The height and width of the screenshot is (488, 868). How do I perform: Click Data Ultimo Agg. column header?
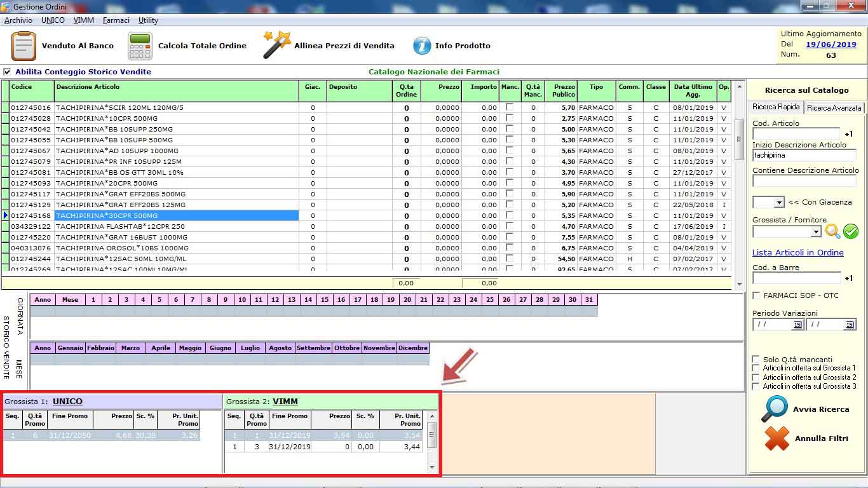693,90
